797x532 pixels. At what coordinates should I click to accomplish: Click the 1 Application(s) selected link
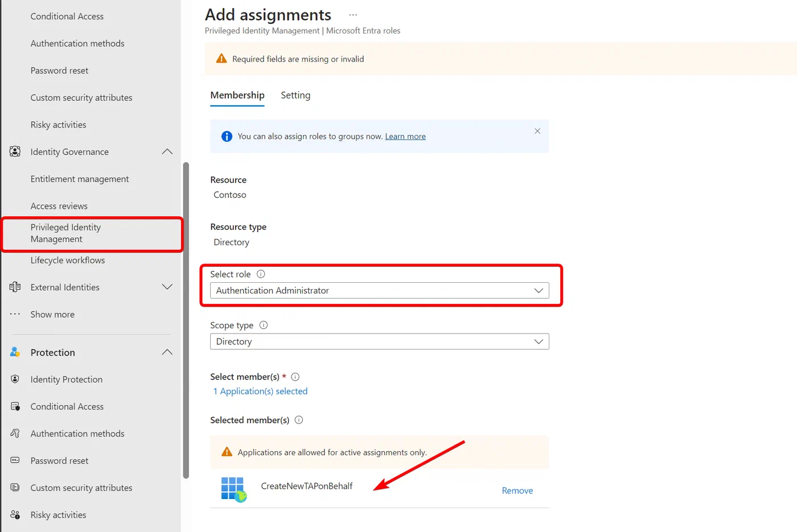point(260,391)
